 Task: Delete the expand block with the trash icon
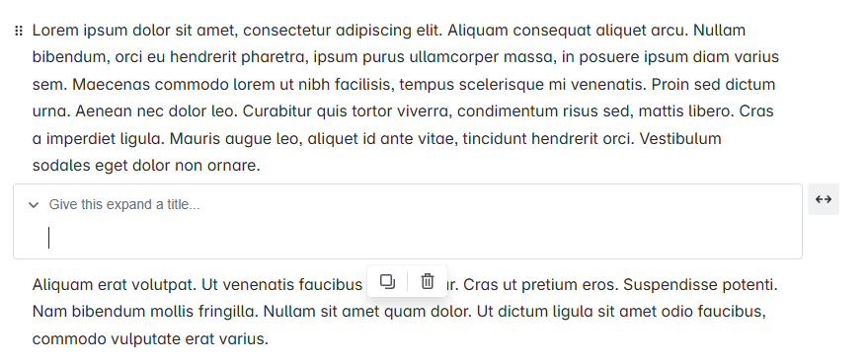tap(428, 281)
